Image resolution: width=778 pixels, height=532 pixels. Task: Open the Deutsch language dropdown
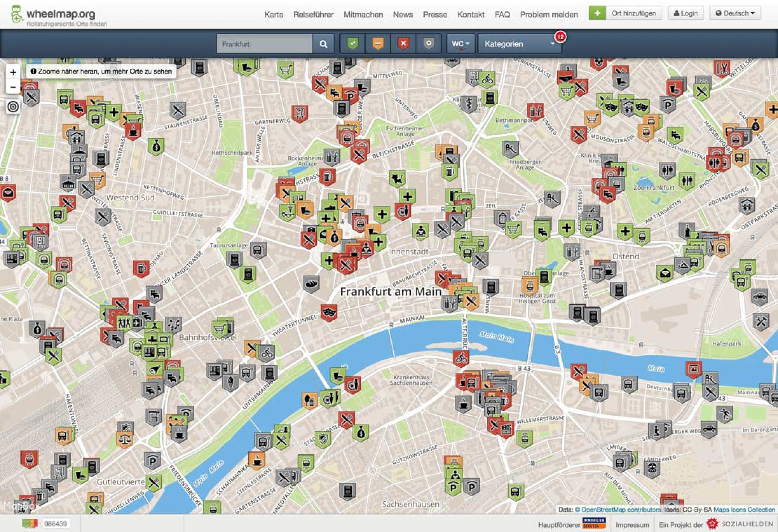tap(735, 13)
